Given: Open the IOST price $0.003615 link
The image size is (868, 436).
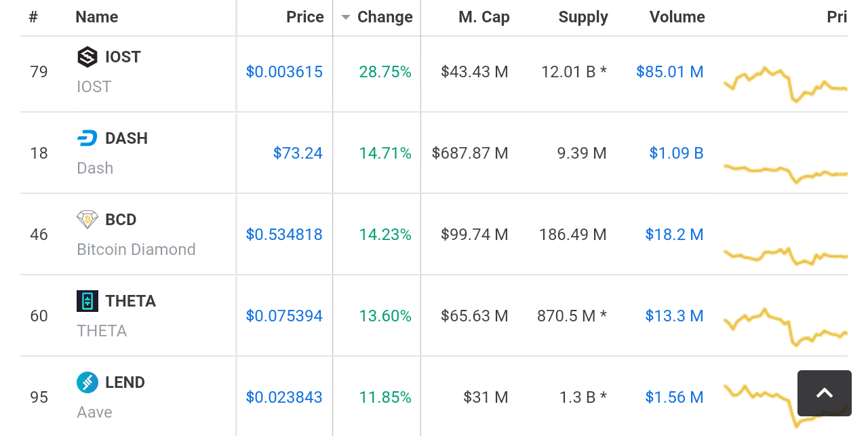Looking at the screenshot, I should tap(284, 72).
